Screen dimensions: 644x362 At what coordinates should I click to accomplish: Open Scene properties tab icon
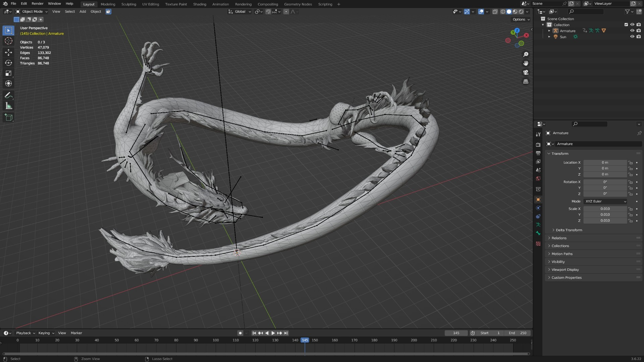tap(538, 170)
